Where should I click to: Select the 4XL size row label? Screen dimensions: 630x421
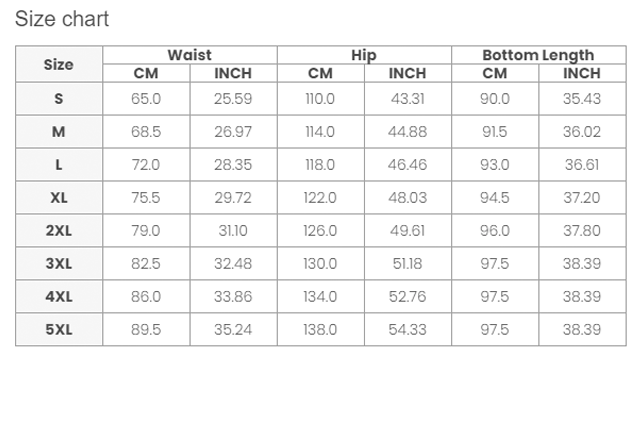click(x=59, y=296)
